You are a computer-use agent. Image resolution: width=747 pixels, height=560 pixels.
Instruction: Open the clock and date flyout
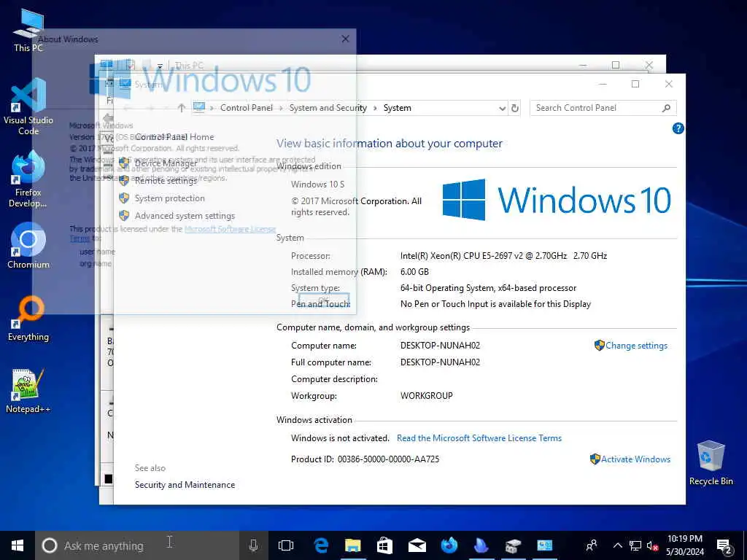tap(684, 545)
